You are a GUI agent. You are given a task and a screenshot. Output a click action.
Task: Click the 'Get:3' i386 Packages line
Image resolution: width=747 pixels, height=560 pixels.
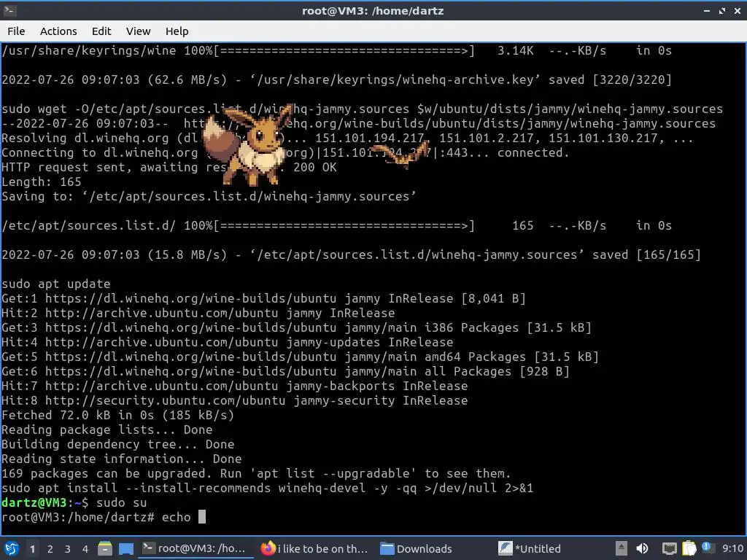point(296,327)
